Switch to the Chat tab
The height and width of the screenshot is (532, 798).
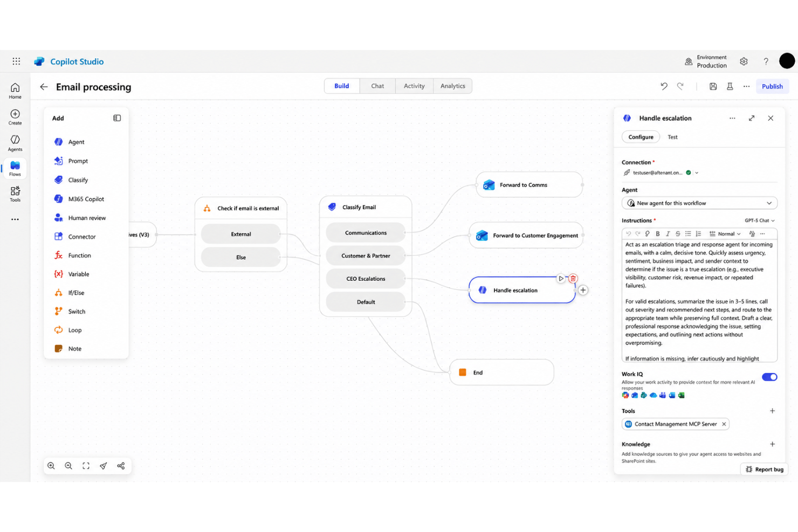(377, 86)
